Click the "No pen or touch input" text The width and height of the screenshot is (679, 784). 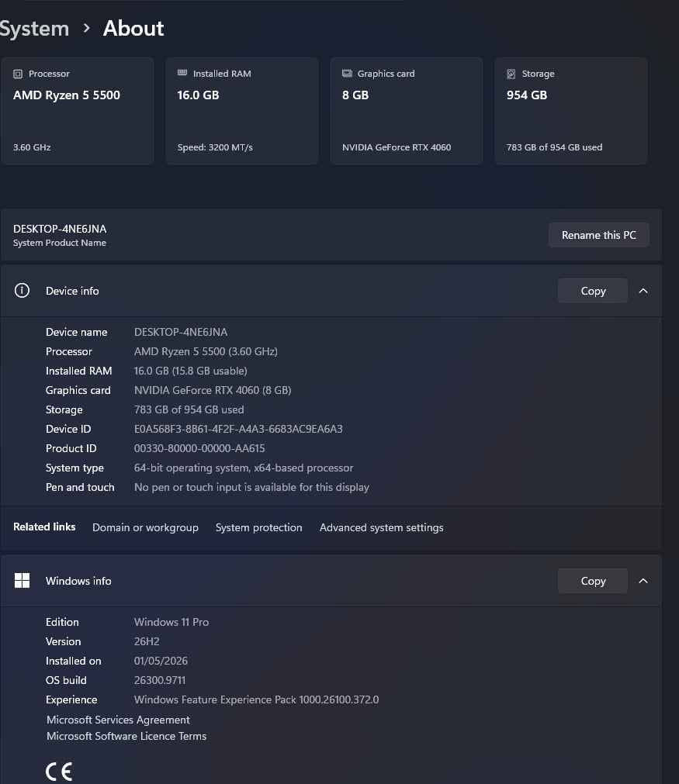click(x=251, y=487)
